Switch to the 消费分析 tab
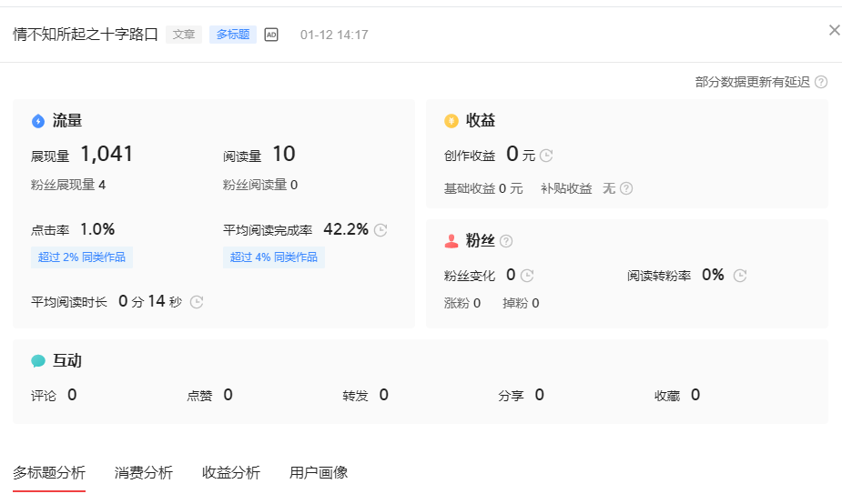 point(144,472)
